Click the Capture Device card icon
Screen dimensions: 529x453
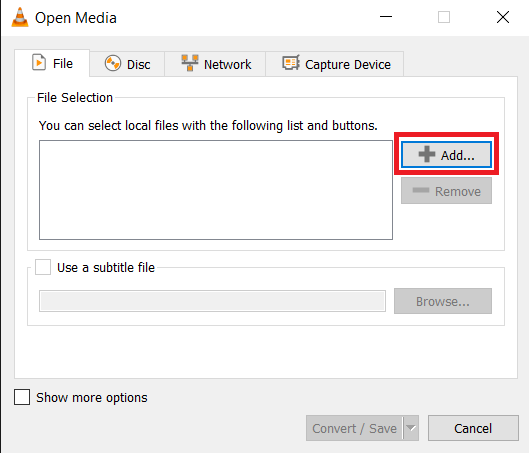coord(291,63)
